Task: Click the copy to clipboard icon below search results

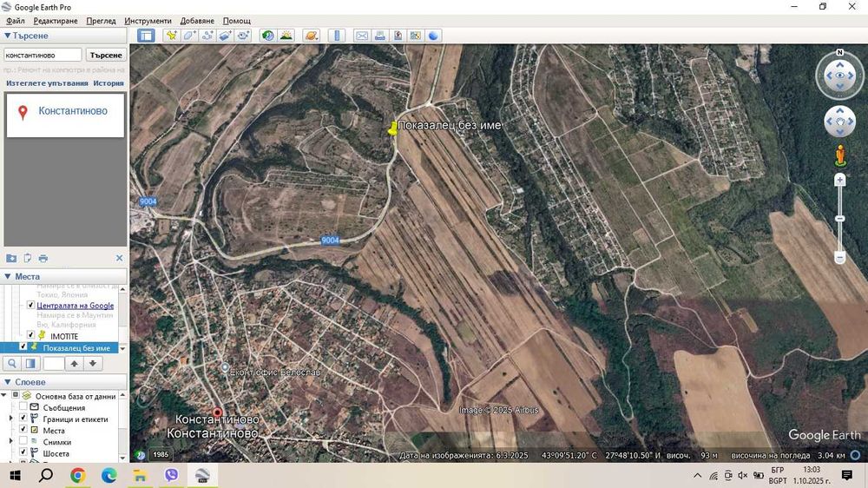Action: pos(27,258)
